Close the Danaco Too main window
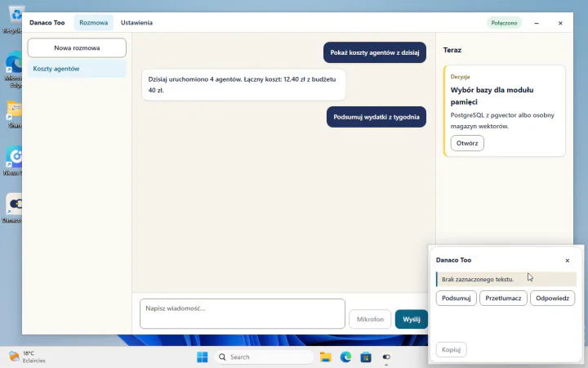Screen dimensions: 588x368 click(560, 23)
